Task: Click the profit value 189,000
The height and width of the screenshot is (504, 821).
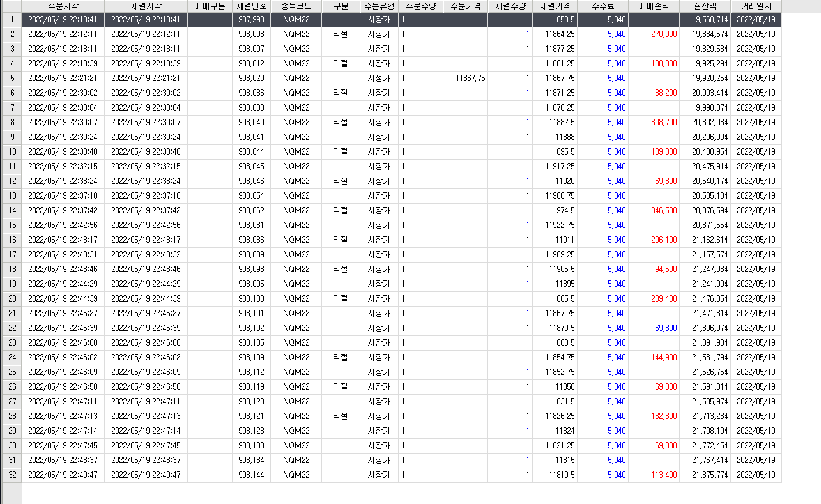Action: [x=664, y=151]
